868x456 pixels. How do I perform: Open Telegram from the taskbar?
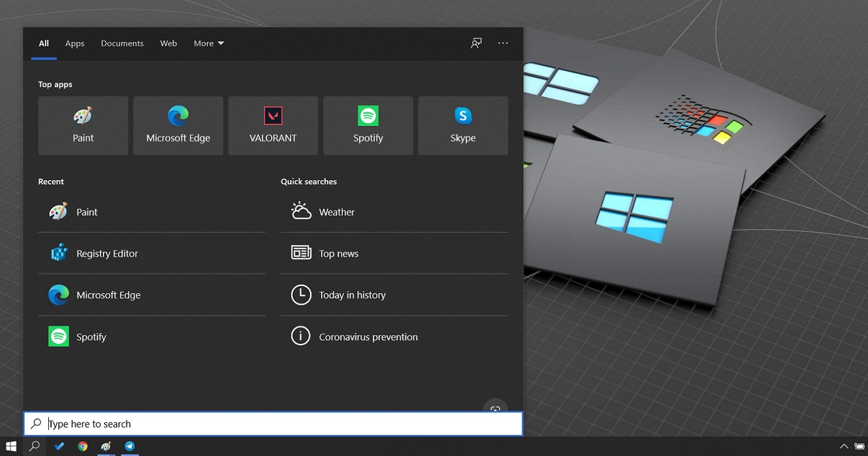pos(130,446)
